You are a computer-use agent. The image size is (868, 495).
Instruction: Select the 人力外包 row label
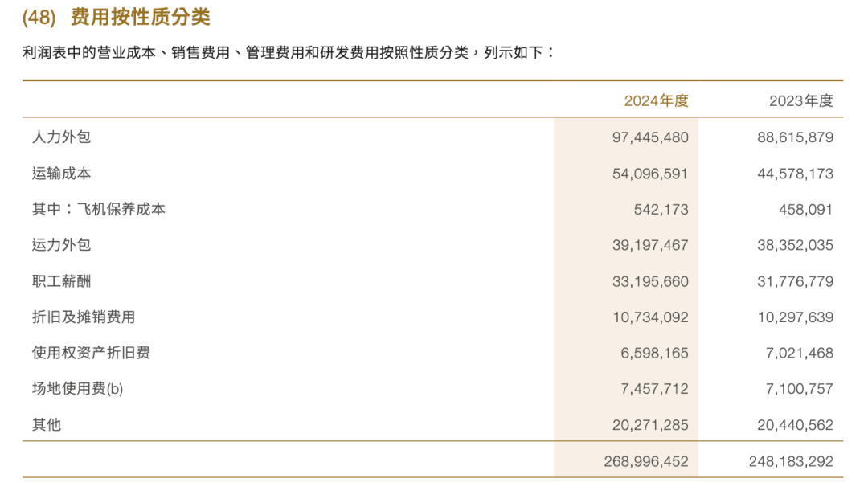coord(62,137)
